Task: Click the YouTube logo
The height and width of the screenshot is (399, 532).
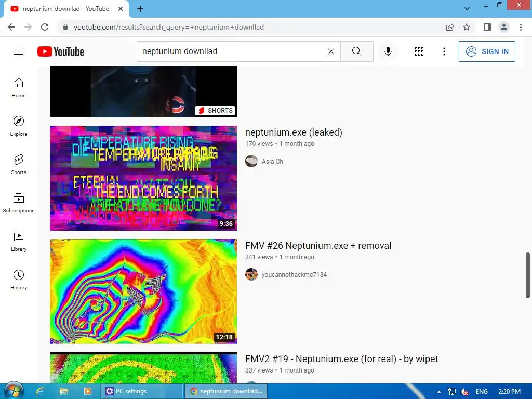Action: tap(61, 51)
